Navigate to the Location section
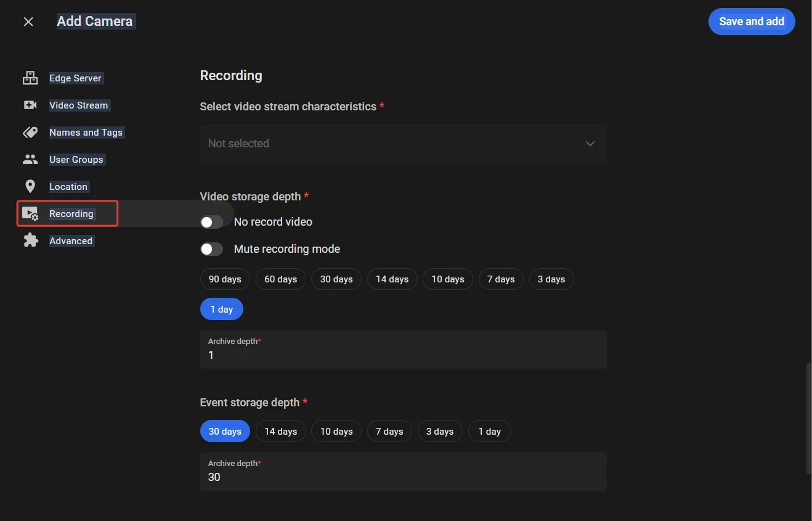Screen dimensions: 812x521 coord(68,187)
